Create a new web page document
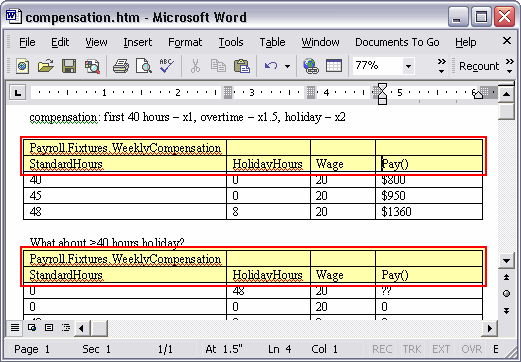The image size is (521, 362). tap(23, 66)
